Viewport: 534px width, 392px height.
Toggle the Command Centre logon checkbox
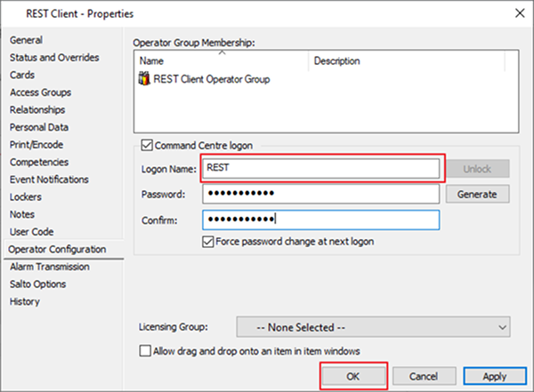tap(148, 146)
